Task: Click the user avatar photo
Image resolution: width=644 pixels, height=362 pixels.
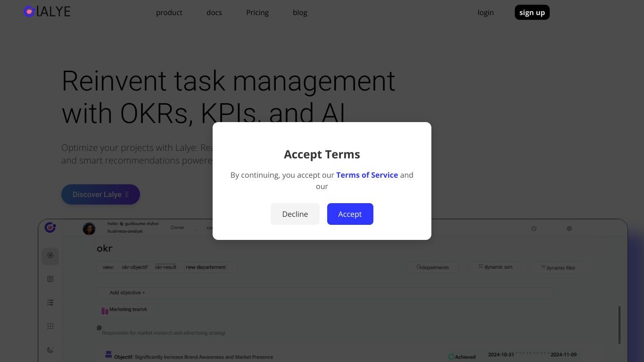Action: pos(89,229)
